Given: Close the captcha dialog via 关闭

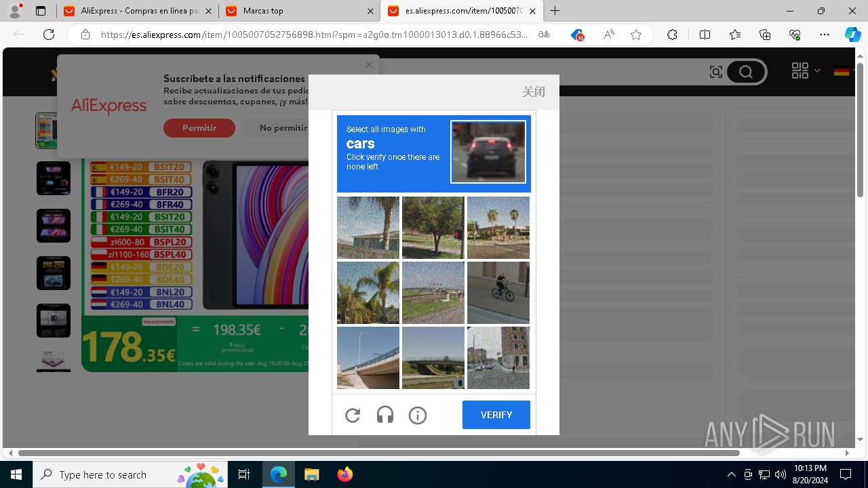Looking at the screenshot, I should [534, 91].
